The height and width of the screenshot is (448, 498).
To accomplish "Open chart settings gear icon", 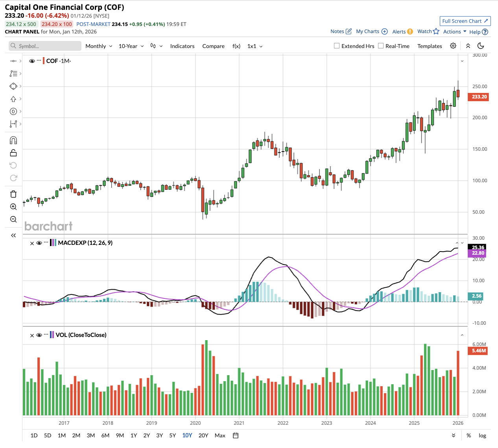I will point(453,46).
